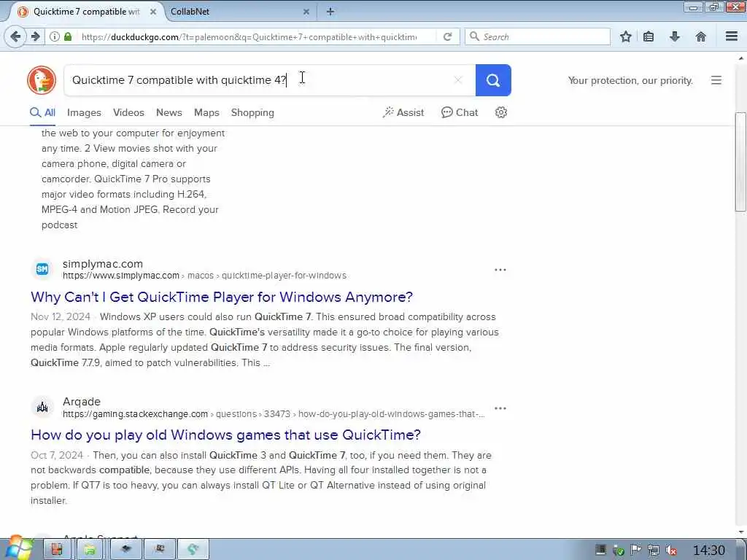Viewport: 747px width, 560px height.
Task: Go back with the browser Back arrow
Action: pyautogui.click(x=15, y=36)
